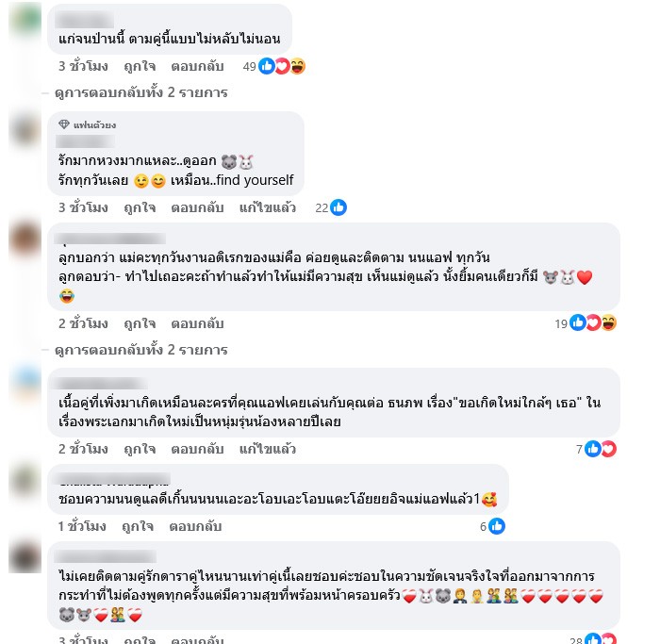Expand the 2 replies under first comment
The image size is (660, 644).
[x=141, y=92]
